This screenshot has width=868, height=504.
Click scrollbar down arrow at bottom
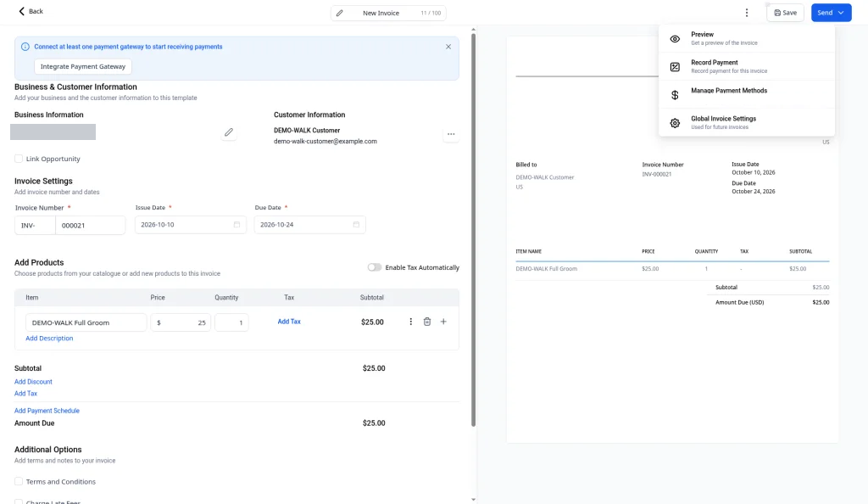pos(473,500)
